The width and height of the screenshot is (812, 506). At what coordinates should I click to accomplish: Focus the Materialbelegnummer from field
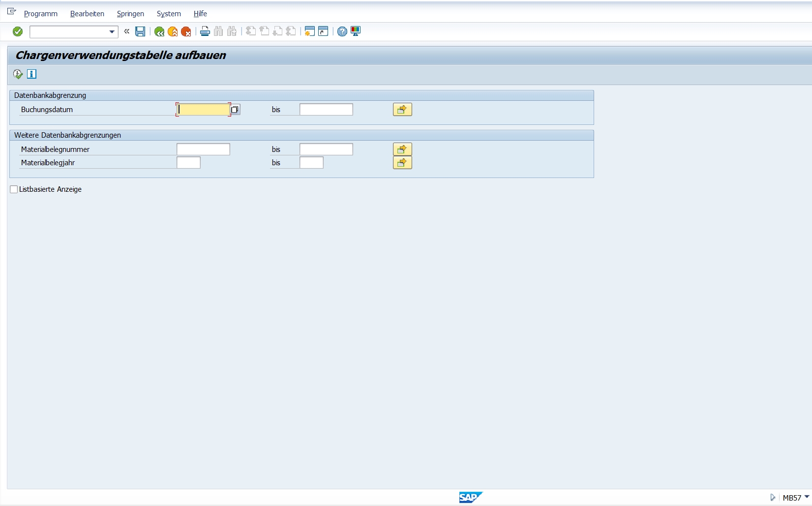(x=203, y=149)
